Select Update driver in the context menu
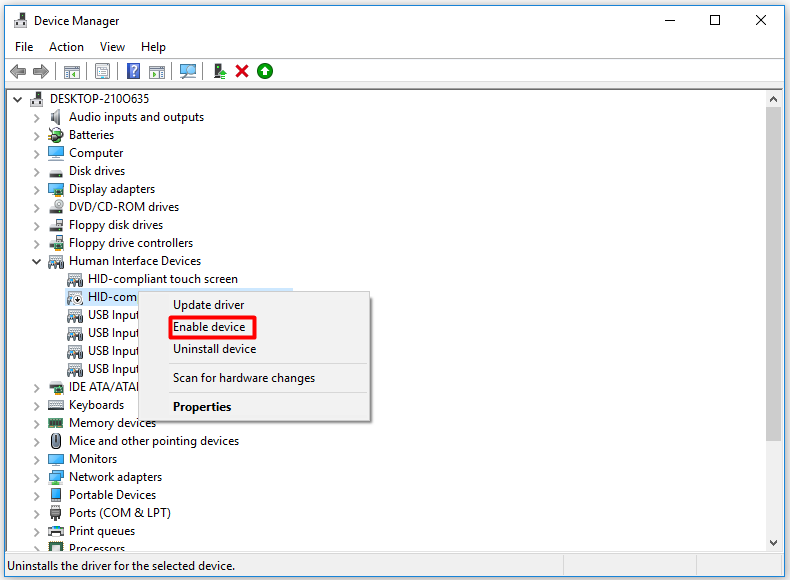The height and width of the screenshot is (580, 790). (208, 305)
